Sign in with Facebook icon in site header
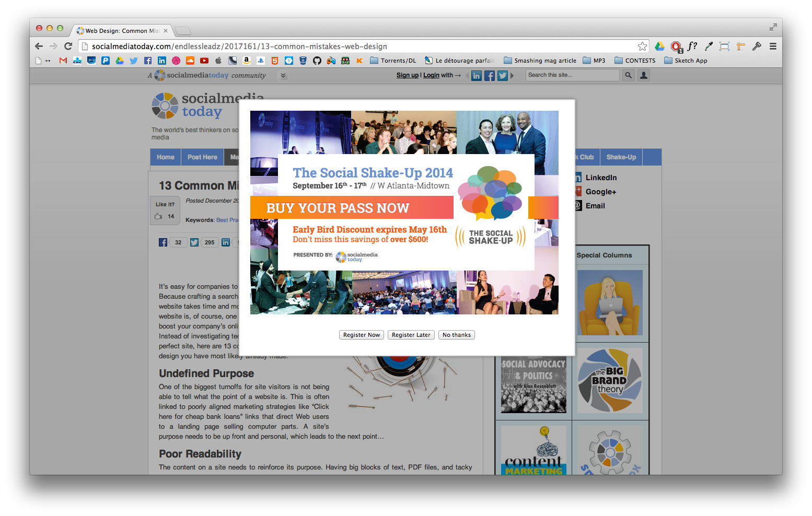 [490, 76]
